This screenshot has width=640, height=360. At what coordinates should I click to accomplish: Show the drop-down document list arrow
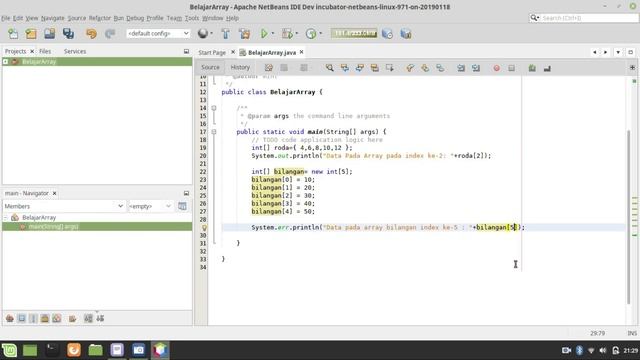click(x=618, y=52)
